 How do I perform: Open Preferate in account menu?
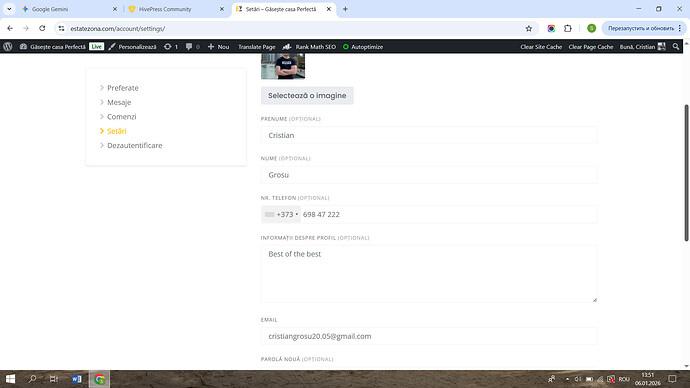pyautogui.click(x=123, y=88)
